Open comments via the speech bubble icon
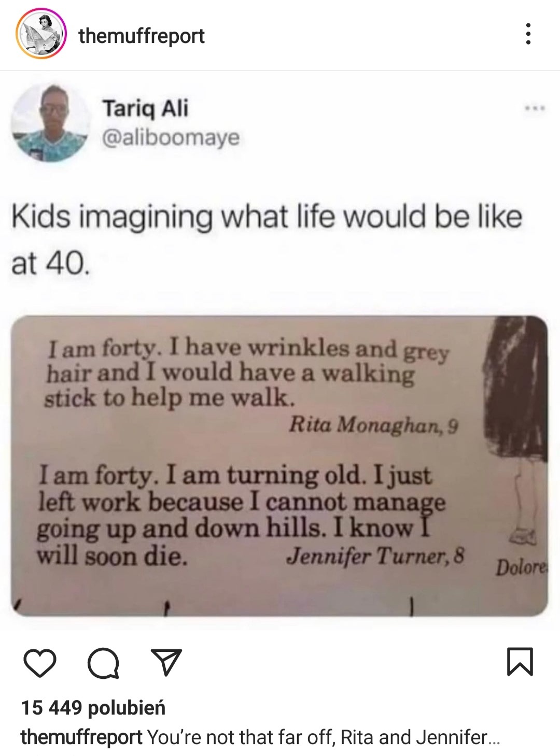The width and height of the screenshot is (560, 756). coord(103,663)
